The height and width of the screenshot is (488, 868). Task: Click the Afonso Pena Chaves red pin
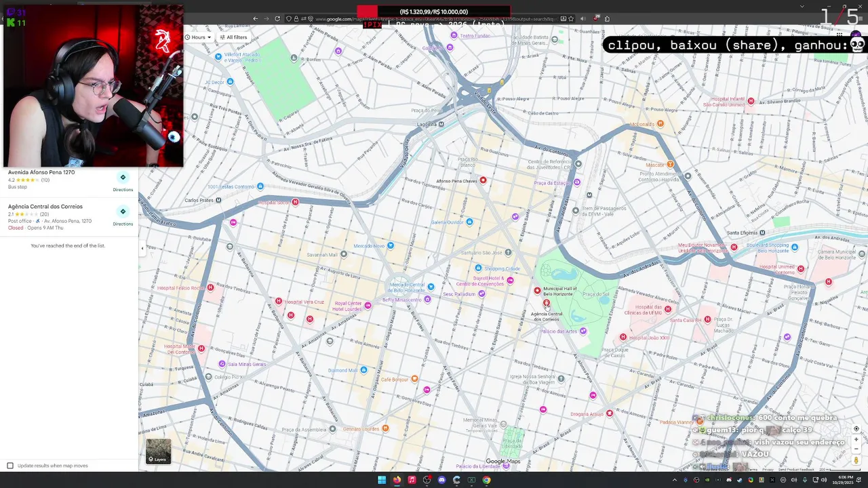pyautogui.click(x=483, y=180)
